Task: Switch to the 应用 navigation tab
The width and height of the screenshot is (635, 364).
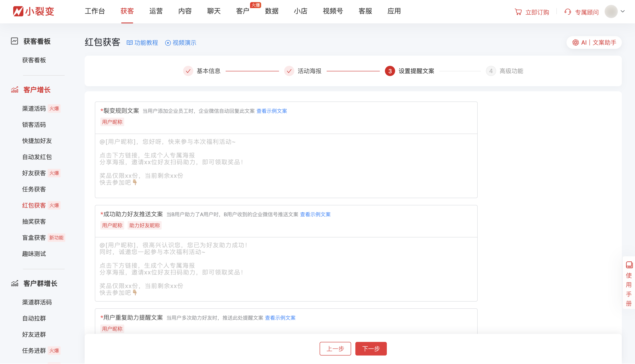Action: click(x=394, y=11)
